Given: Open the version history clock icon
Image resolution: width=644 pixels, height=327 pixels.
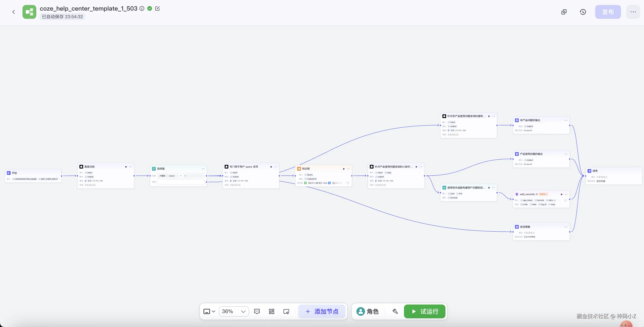Looking at the screenshot, I should coord(583,12).
